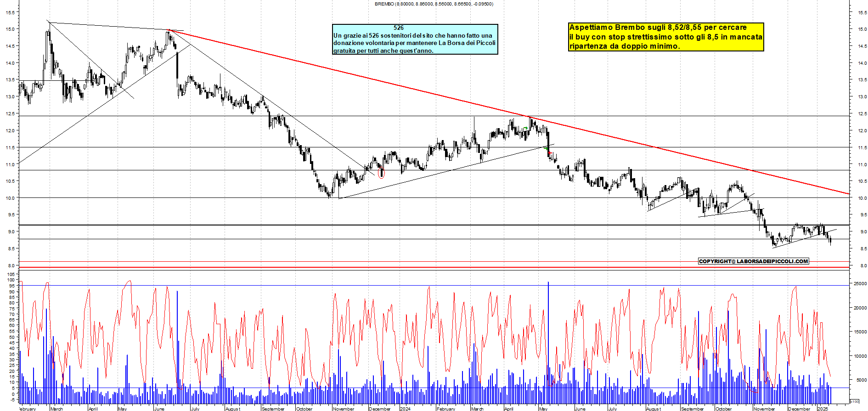868x411 pixels.
Task: Click 8.5 on the right price axis
Action: [863, 249]
